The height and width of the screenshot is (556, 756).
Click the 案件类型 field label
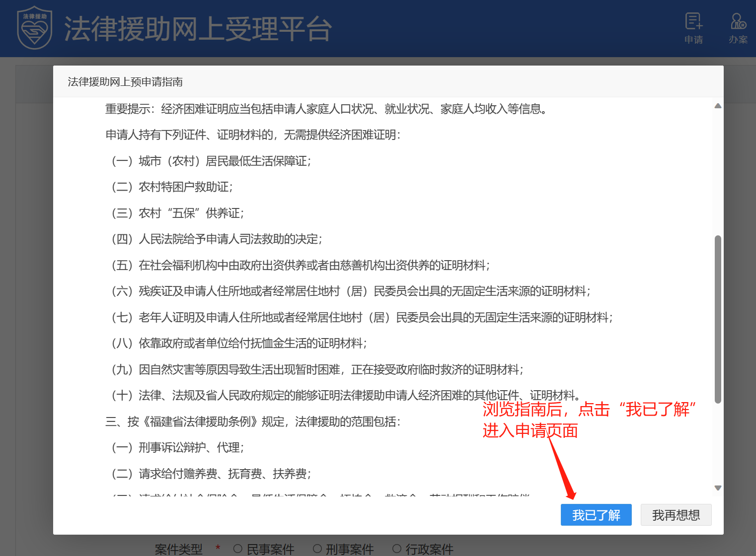coord(179,549)
